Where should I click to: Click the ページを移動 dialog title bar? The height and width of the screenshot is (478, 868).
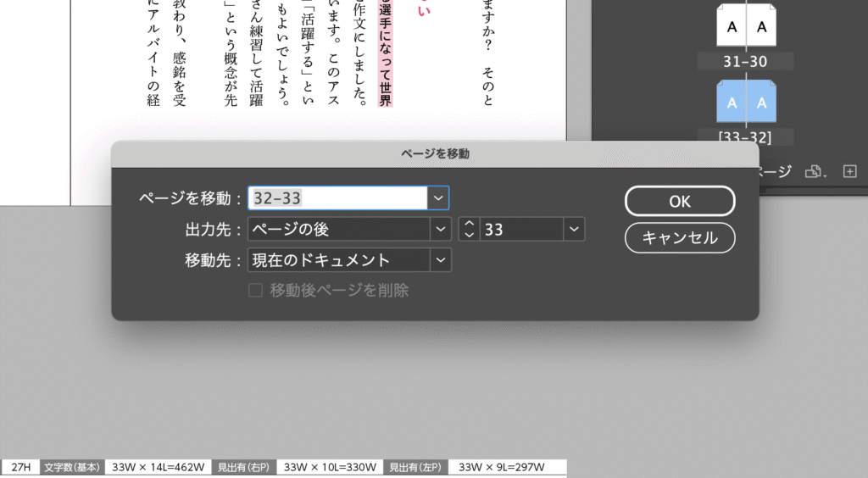pyautogui.click(x=435, y=153)
